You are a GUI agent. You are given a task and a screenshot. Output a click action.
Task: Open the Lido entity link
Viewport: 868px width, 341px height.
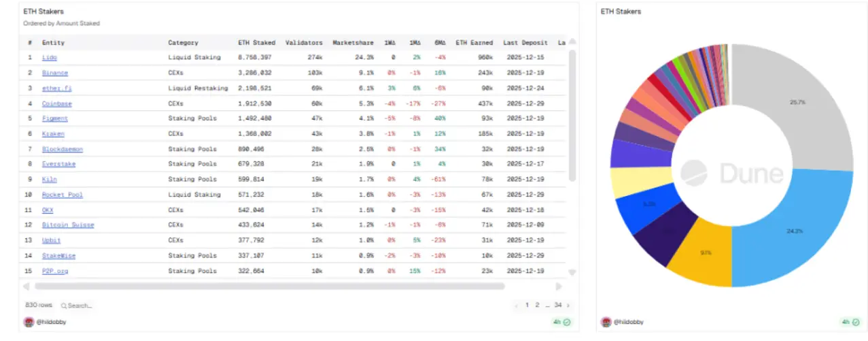click(49, 57)
